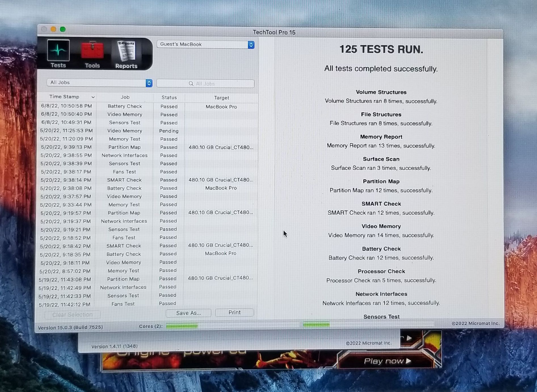
Task: Open the red Tools toolbox icon
Action: coord(92,51)
